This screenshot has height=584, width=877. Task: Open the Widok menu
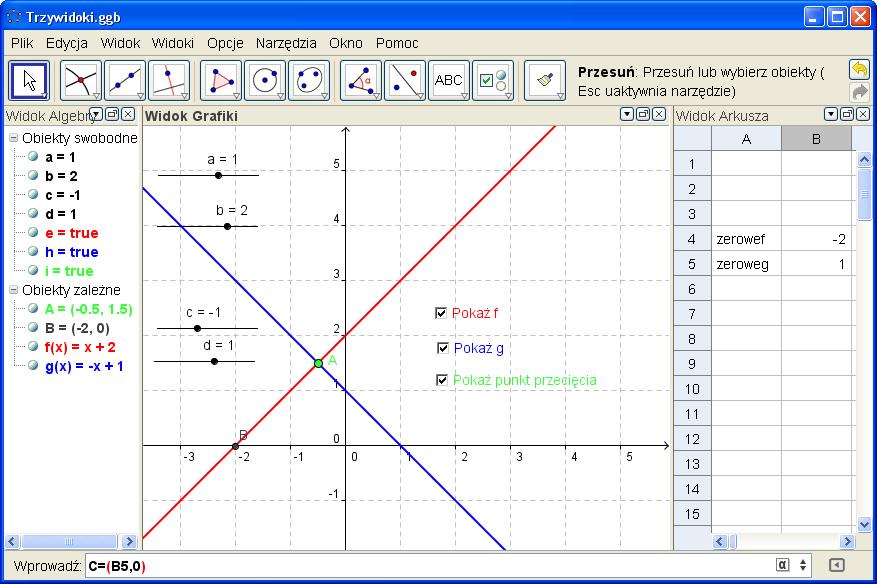point(120,43)
